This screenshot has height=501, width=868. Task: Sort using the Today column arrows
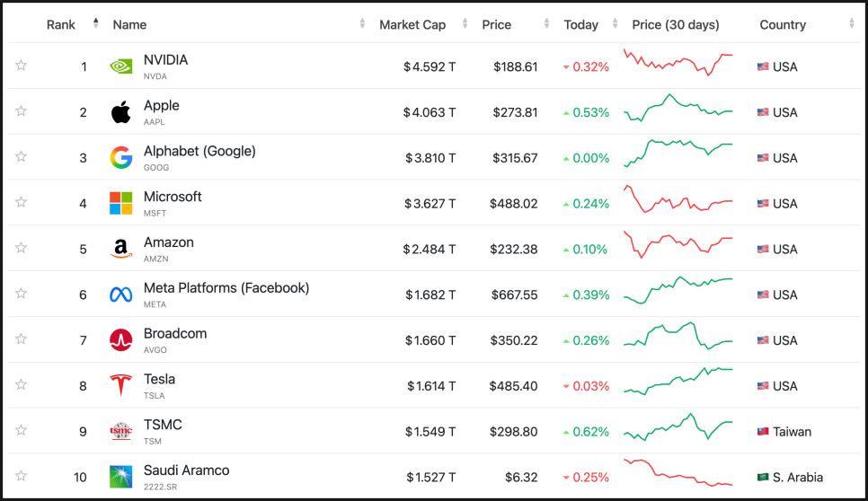615,25
